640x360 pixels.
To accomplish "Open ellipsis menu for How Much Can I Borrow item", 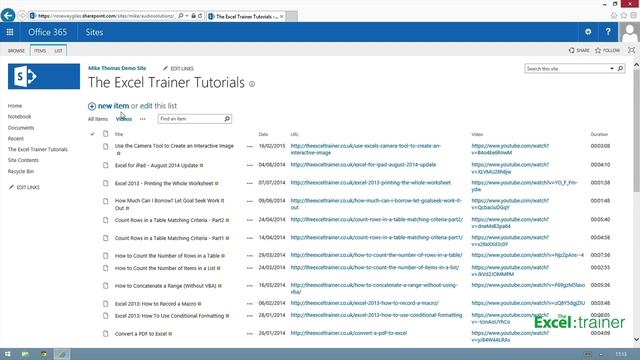I will tap(249, 201).
